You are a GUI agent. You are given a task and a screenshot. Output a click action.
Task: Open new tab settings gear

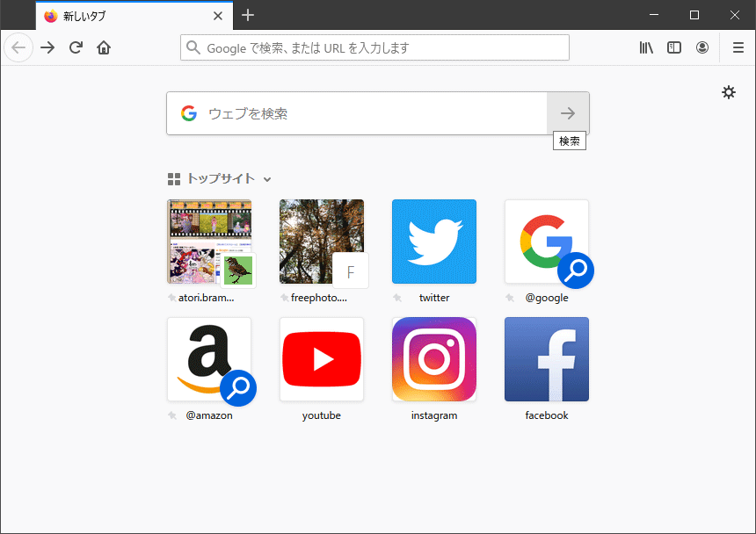[729, 92]
